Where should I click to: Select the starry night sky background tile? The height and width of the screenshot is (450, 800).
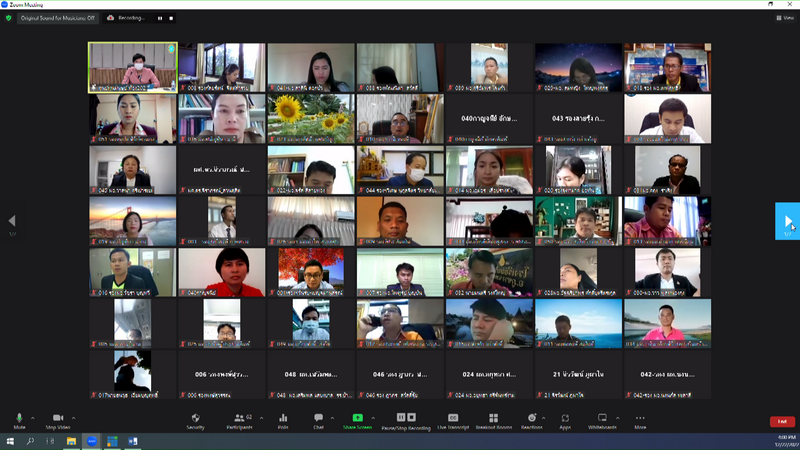pyautogui.click(x=578, y=67)
